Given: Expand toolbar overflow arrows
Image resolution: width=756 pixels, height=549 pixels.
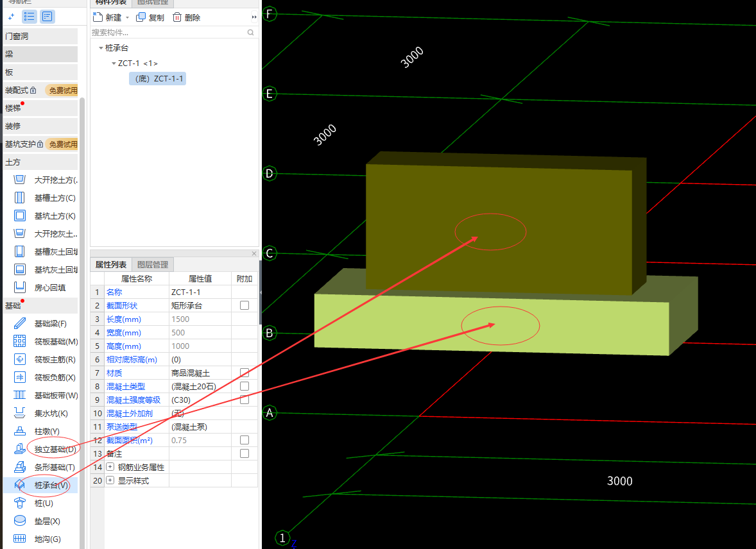Looking at the screenshot, I should (x=254, y=17).
